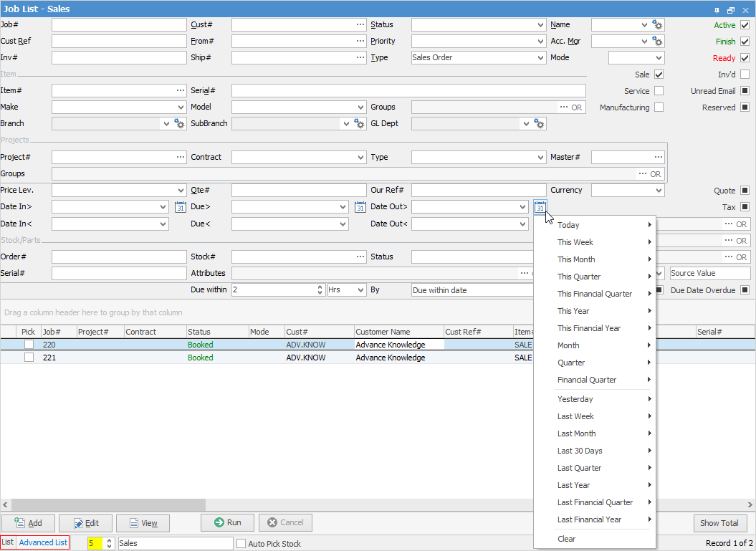Uncheck the Active checkbox
The image size is (756, 551).
pos(745,25)
